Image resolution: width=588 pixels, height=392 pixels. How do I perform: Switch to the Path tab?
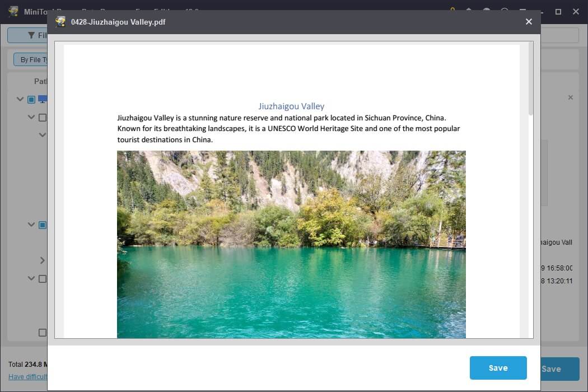point(40,81)
